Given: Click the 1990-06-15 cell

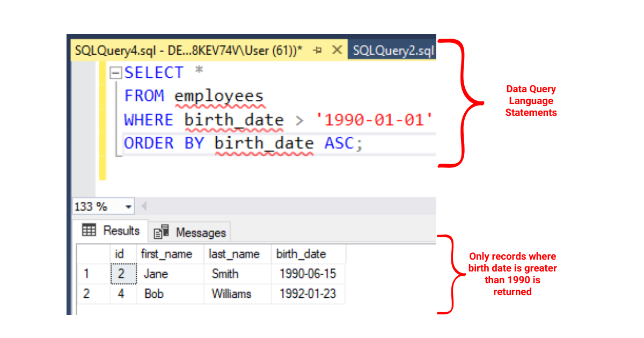Looking at the screenshot, I should (x=308, y=274).
